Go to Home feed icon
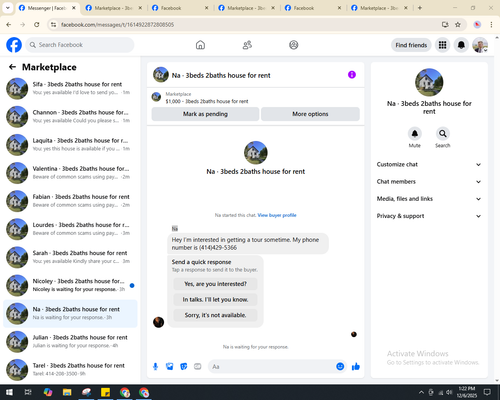500x400 pixels. coord(200,45)
